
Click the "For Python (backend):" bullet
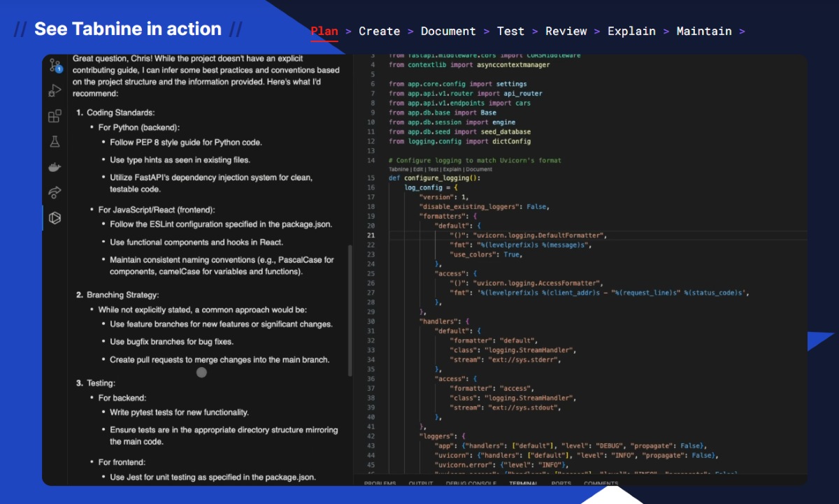tap(139, 127)
